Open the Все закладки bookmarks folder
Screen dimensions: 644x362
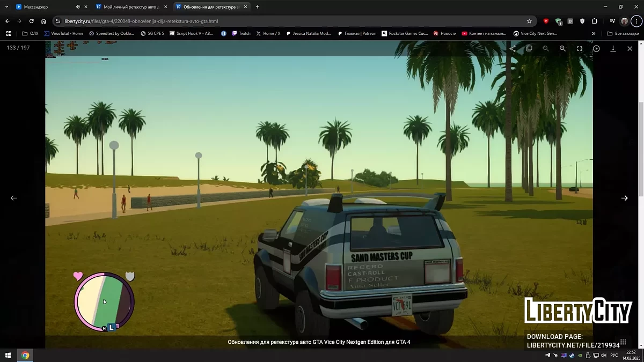(x=623, y=33)
